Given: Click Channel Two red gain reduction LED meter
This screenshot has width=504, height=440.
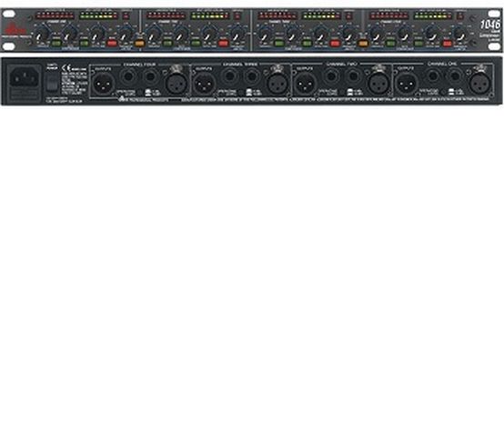Looking at the screenshot, I should click(x=166, y=15).
